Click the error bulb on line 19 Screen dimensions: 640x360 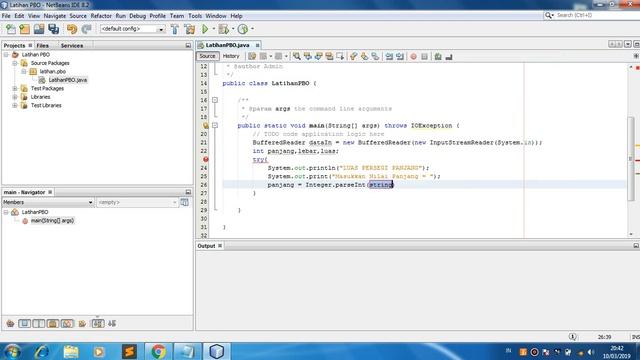206,126
